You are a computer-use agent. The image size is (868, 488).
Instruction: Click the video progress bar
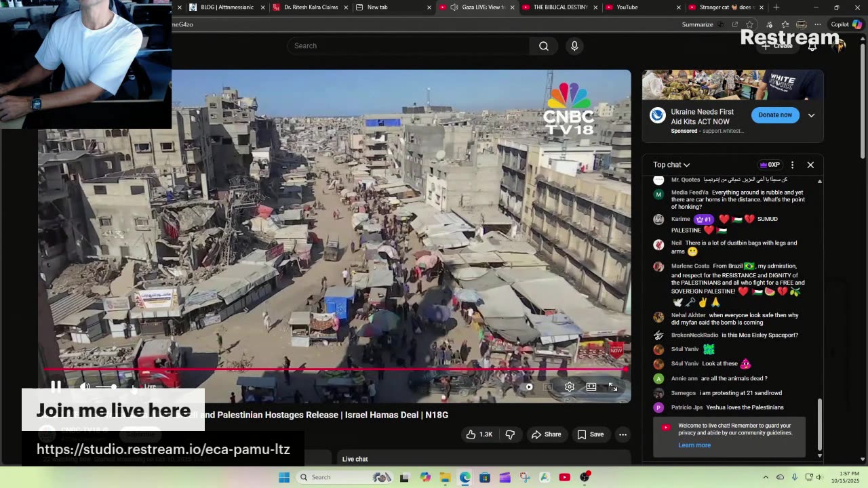336,369
